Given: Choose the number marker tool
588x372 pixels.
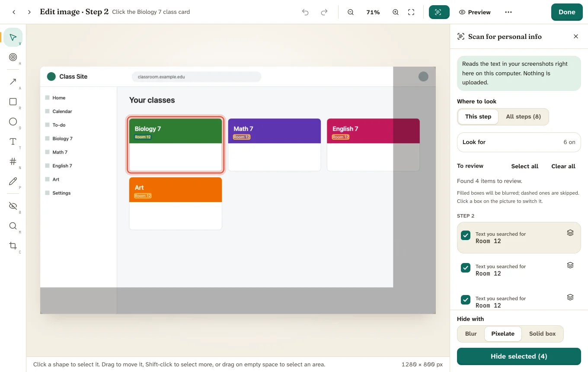Looking at the screenshot, I should coord(13,161).
